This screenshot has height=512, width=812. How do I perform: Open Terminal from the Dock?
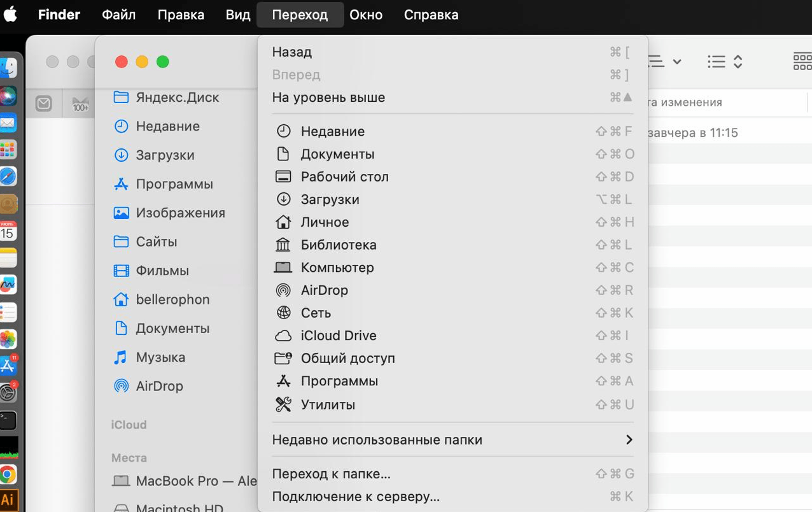(8, 420)
